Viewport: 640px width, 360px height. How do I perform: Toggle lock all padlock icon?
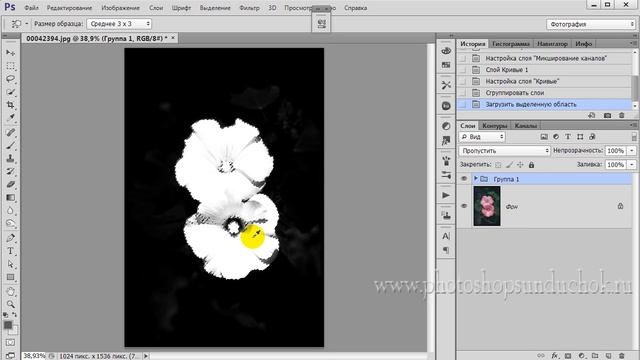click(531, 165)
